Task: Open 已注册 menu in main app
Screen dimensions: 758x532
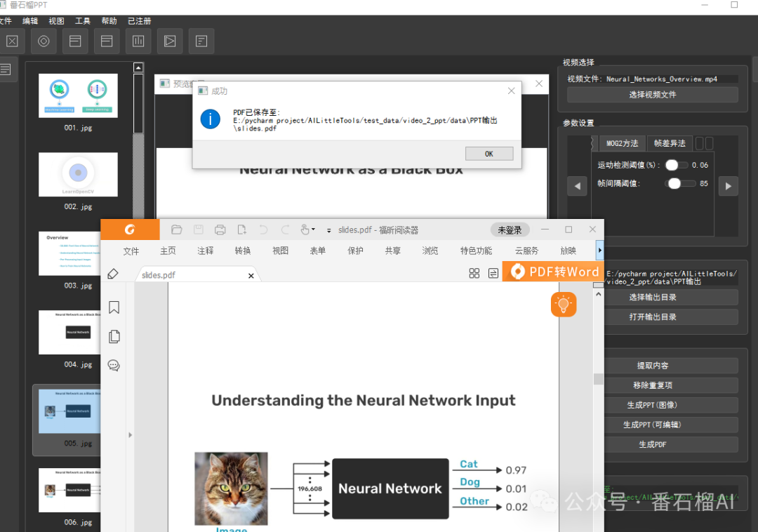Action: pos(139,21)
